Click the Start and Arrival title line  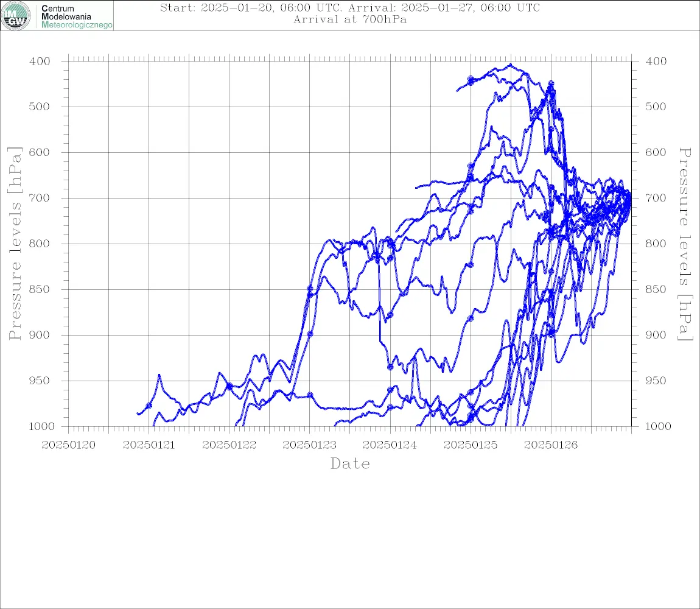(x=350, y=7)
